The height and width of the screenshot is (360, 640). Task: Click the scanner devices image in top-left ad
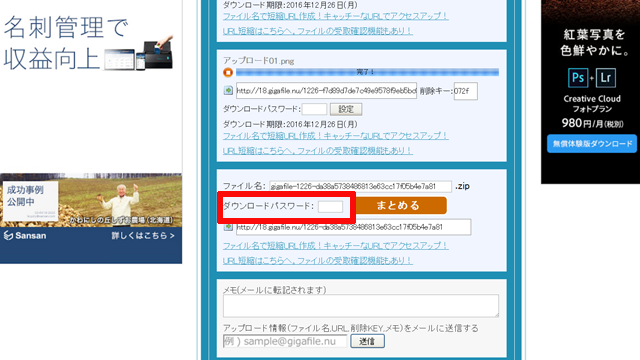(x=139, y=54)
